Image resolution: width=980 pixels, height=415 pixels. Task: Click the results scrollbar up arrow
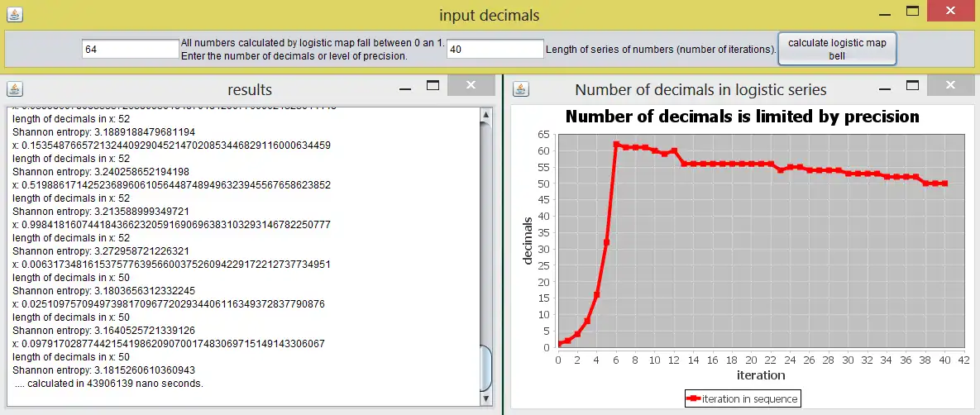click(x=485, y=114)
